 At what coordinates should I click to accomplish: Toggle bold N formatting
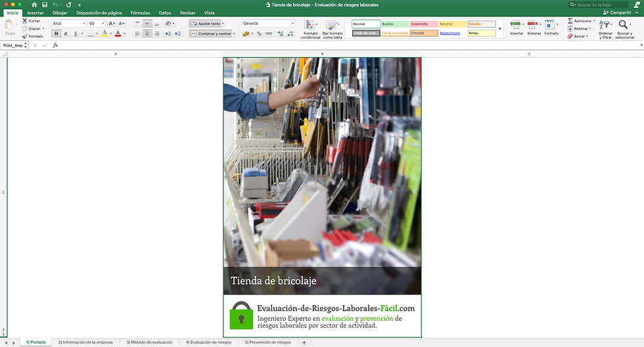coord(57,34)
